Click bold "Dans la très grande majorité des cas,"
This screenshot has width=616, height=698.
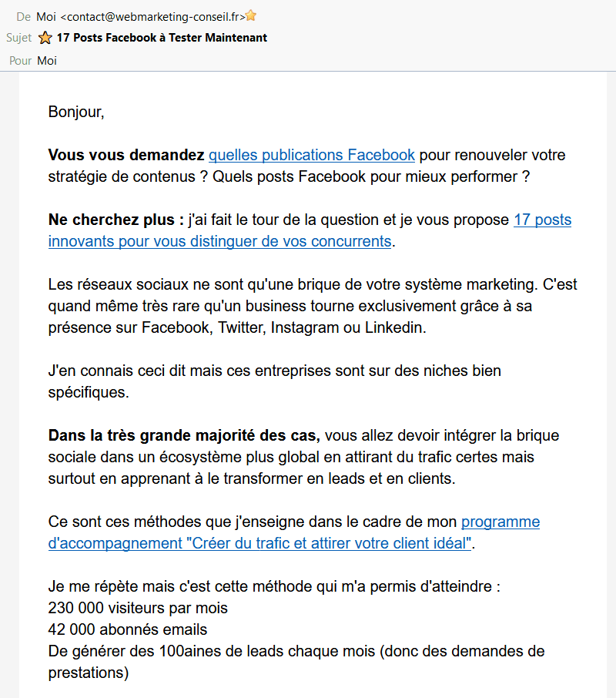[x=183, y=435]
